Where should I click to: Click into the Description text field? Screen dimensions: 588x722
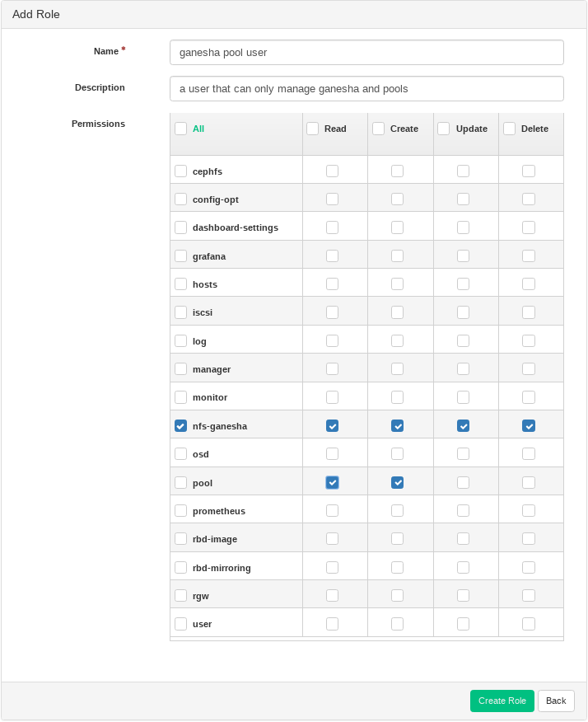[366, 89]
